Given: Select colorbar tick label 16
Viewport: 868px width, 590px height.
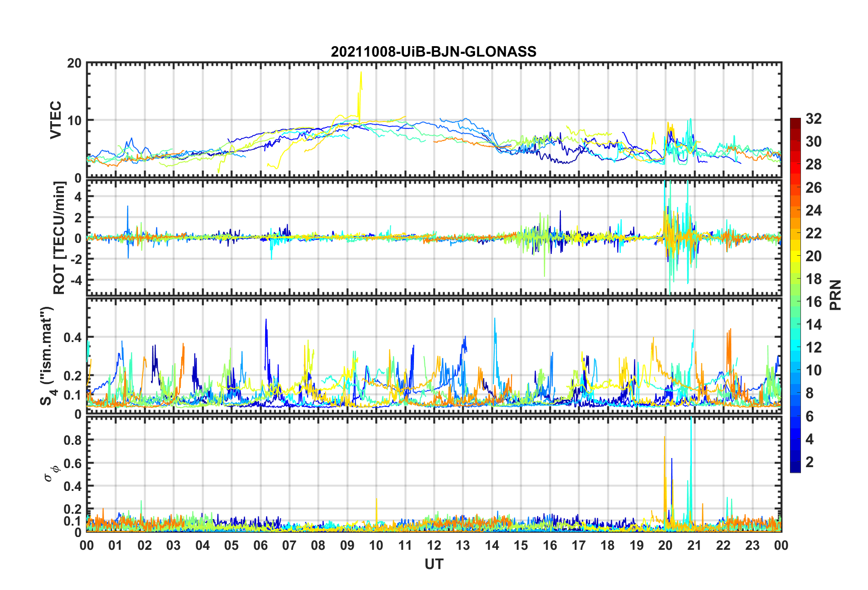Looking at the screenshot, I should click(813, 302).
